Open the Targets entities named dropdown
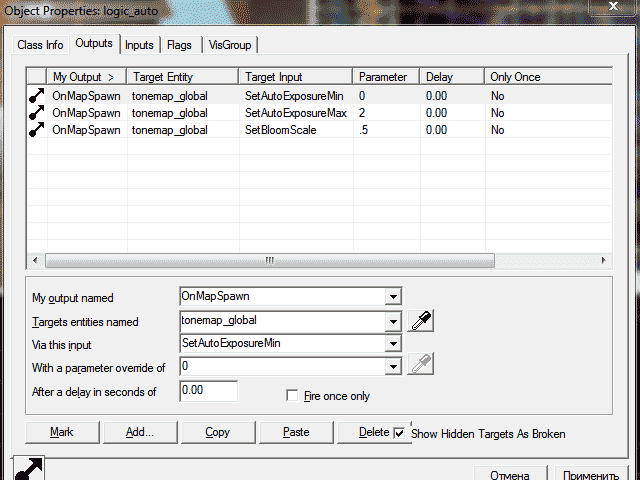 click(393, 321)
